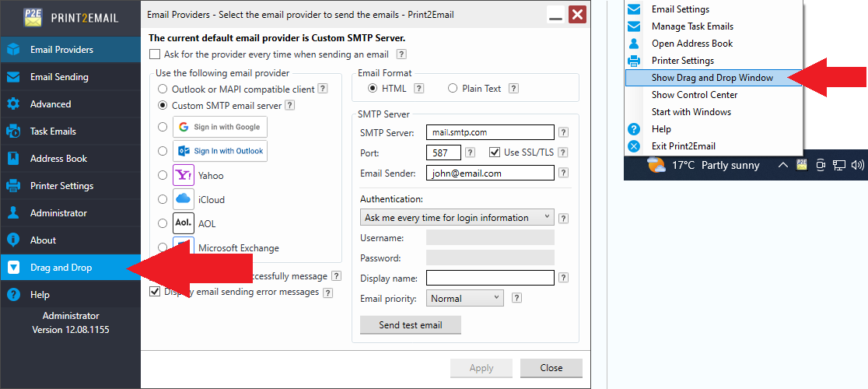This screenshot has height=389, width=868.
Task: Click the Task Emails icon in sidebar
Action: coord(13,131)
